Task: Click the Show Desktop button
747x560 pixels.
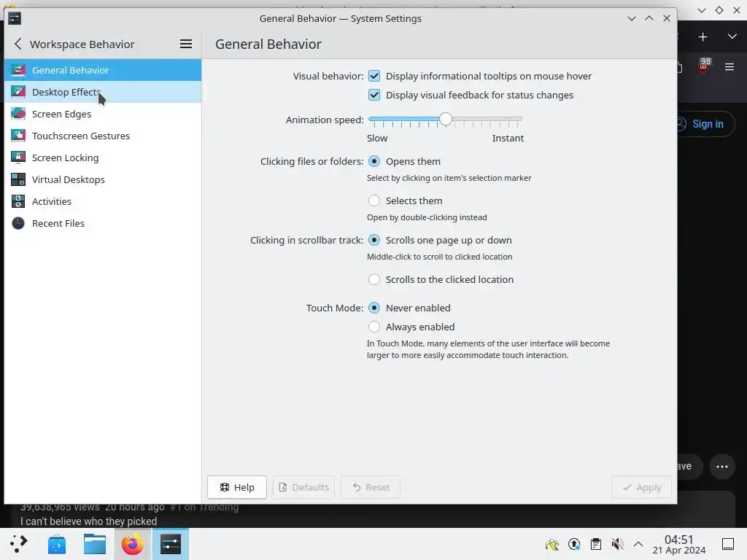Action: pyautogui.click(x=728, y=544)
